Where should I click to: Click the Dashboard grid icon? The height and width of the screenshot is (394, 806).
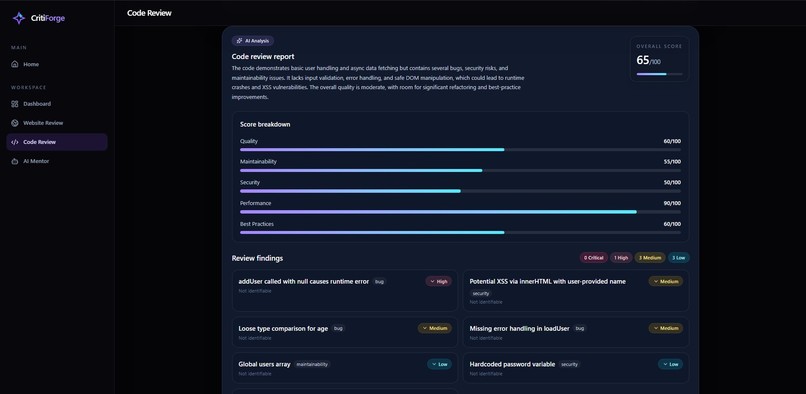pyautogui.click(x=15, y=104)
